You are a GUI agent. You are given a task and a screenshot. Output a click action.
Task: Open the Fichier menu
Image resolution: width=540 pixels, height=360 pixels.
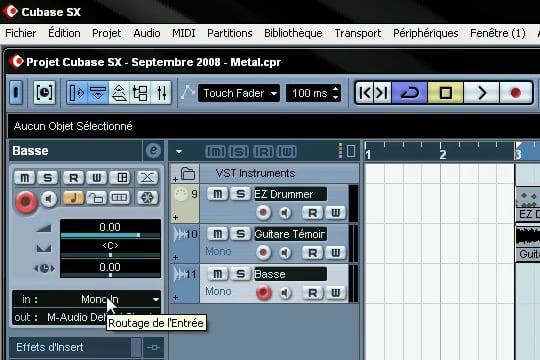(x=21, y=33)
